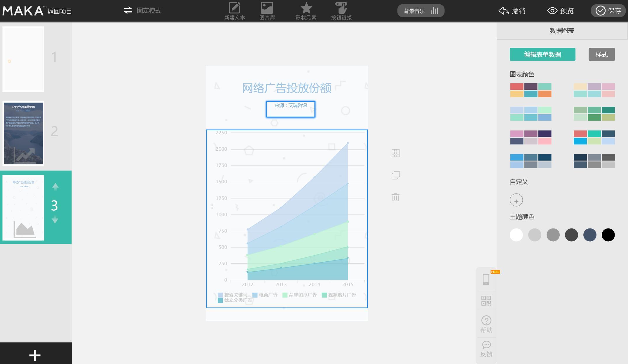The image size is (628, 364).
Task: Open 形状元素 shape elements
Action: (306, 11)
